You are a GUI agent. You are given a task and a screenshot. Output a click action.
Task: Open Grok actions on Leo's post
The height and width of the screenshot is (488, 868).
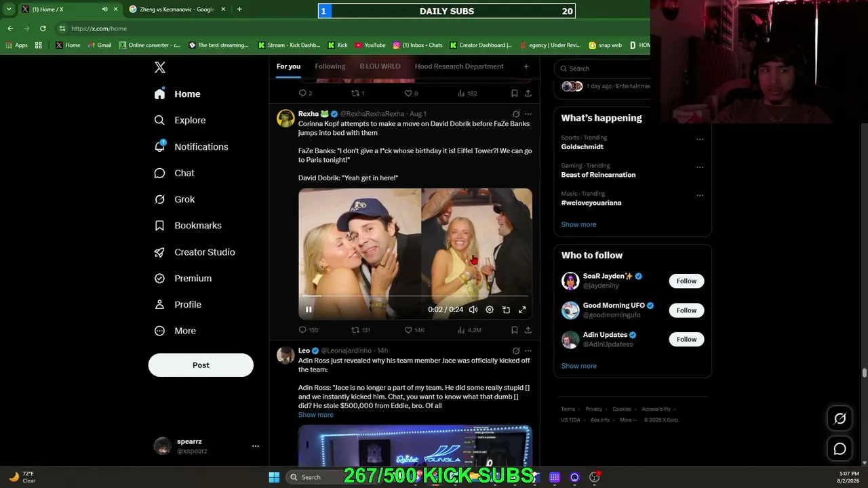point(516,350)
